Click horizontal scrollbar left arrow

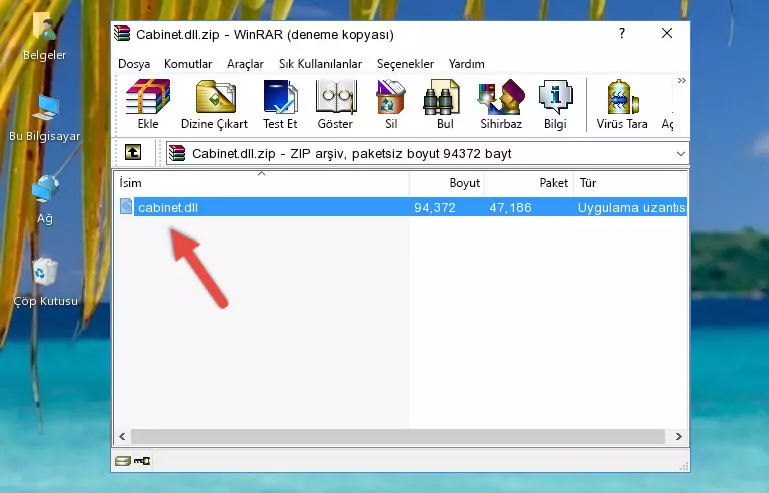pos(122,436)
